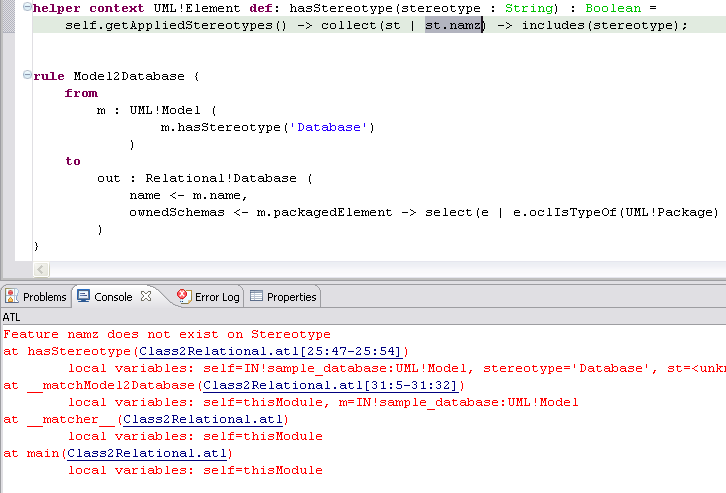
Task: Click 'name <- m.name,' binding line
Action: 188,195
